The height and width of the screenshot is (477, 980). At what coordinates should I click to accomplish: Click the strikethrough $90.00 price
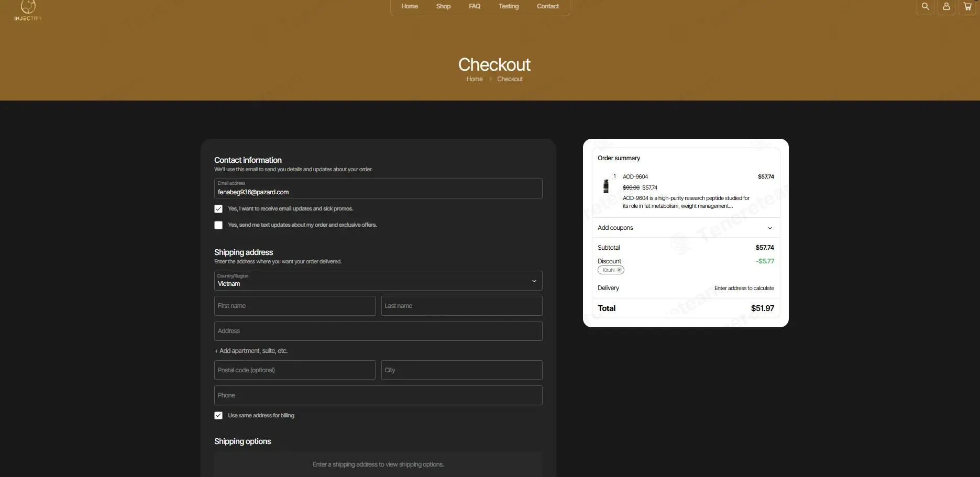(x=631, y=187)
